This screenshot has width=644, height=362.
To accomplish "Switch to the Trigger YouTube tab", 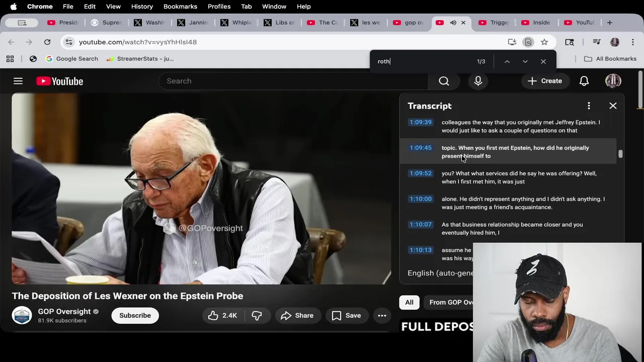I will (495, 23).
